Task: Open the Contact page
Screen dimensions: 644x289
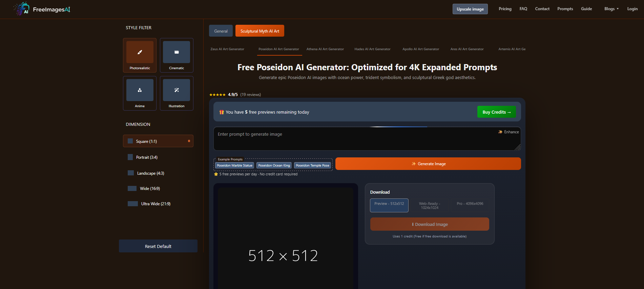Action: coord(542,9)
